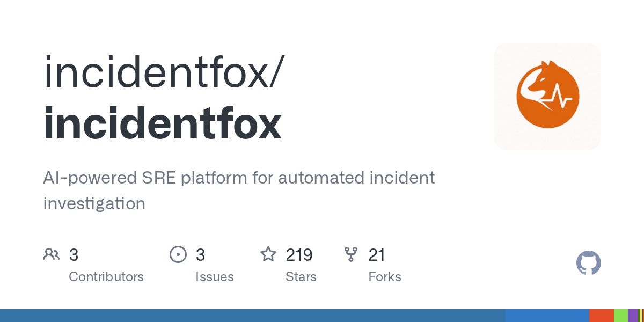
Task: Click the "Issues" label
Action: coord(215,277)
